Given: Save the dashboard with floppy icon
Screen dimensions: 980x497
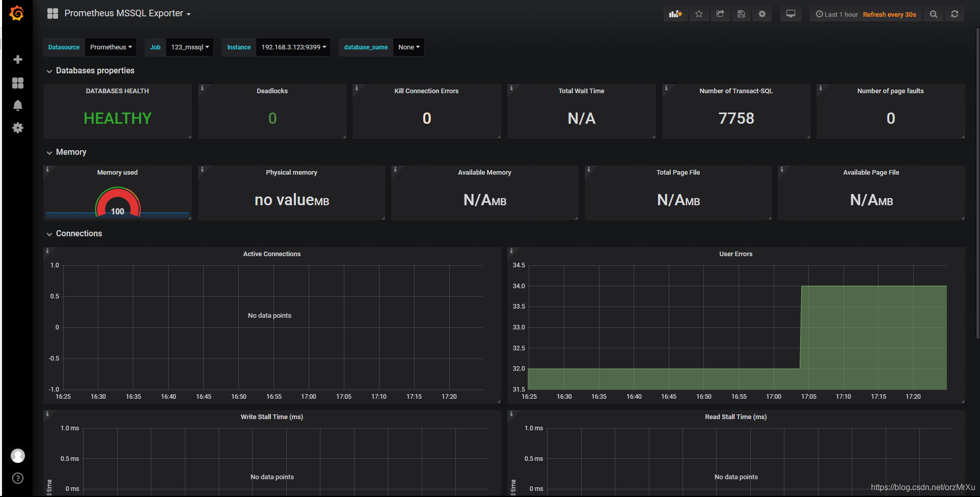Looking at the screenshot, I should pyautogui.click(x=741, y=14).
